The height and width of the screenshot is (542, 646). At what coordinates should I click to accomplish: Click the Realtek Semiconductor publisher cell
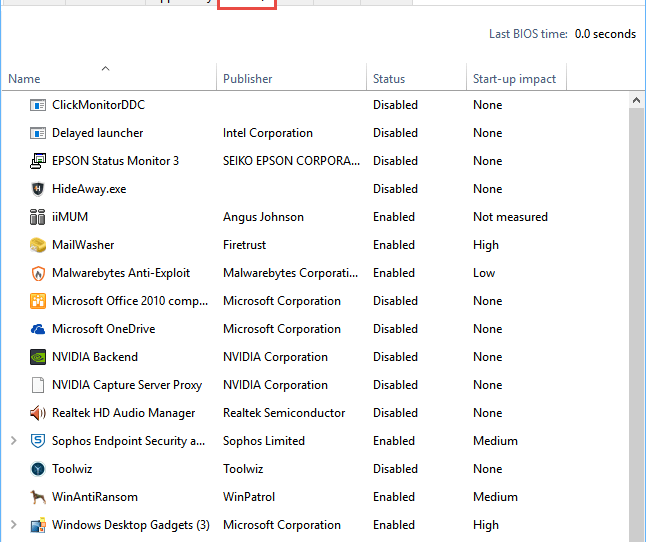click(x=284, y=413)
